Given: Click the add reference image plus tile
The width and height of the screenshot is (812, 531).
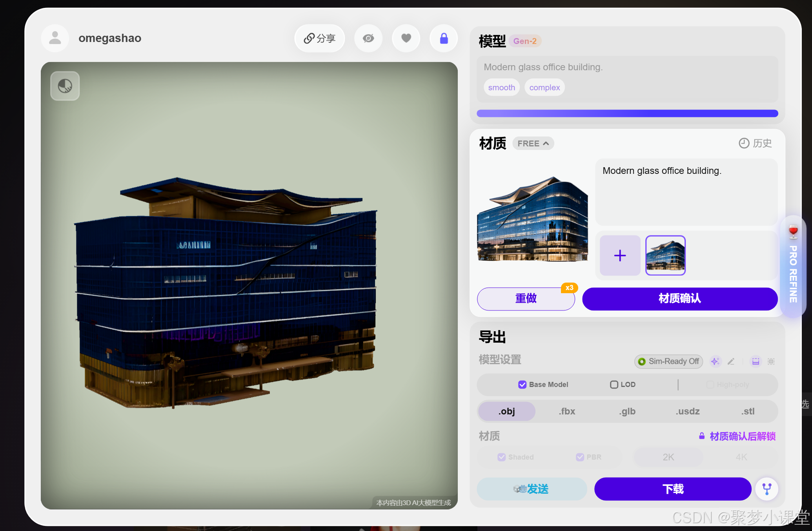Looking at the screenshot, I should 620,256.
